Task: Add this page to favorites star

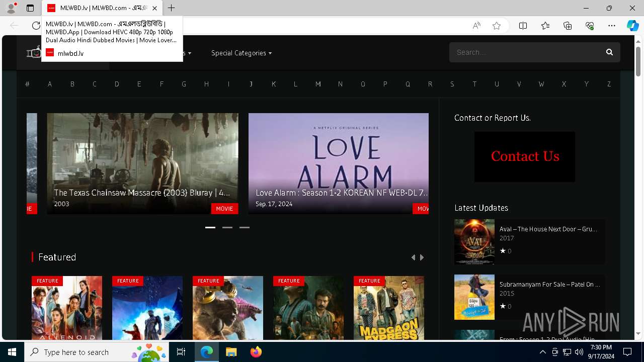Action: point(497,26)
